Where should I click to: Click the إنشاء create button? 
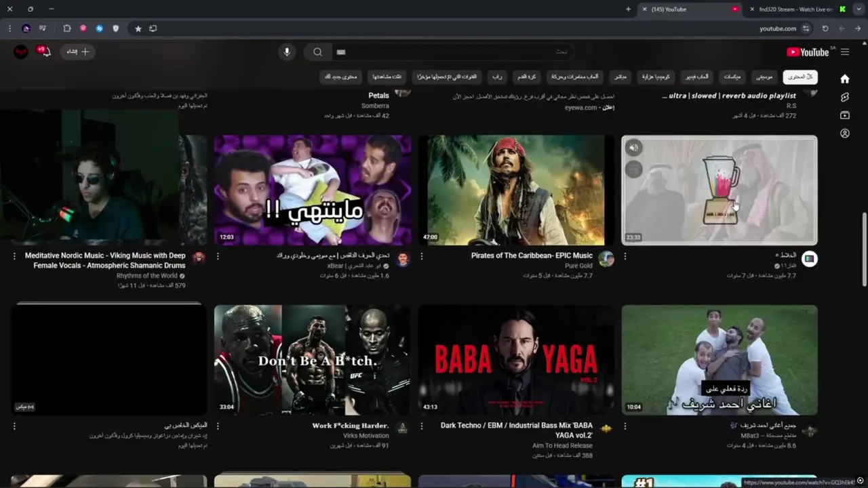[x=78, y=52]
